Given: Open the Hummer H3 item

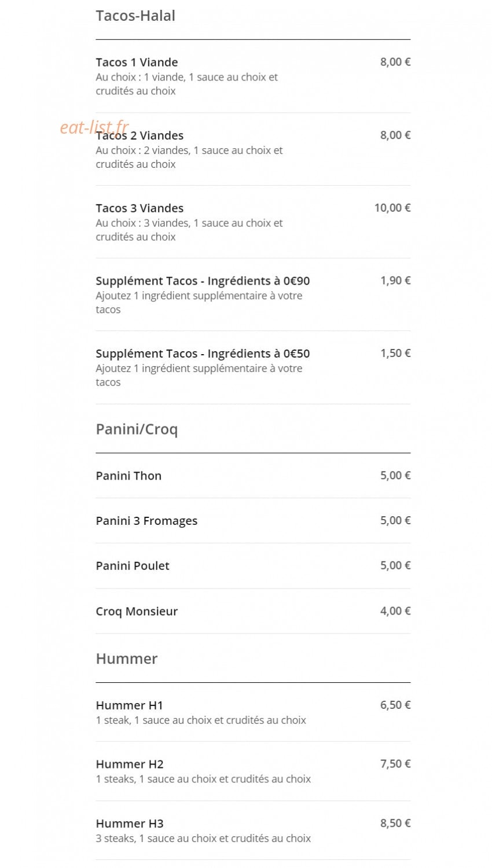Looking at the screenshot, I should pos(253,830).
